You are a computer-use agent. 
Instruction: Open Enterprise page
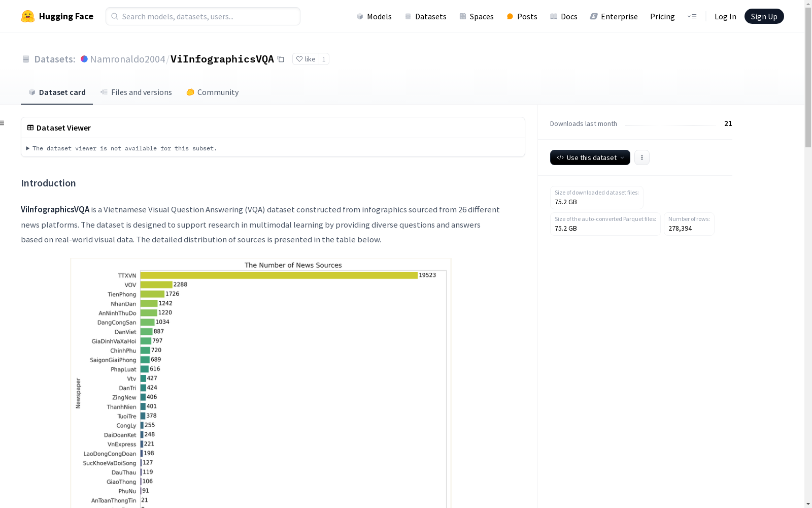614,16
